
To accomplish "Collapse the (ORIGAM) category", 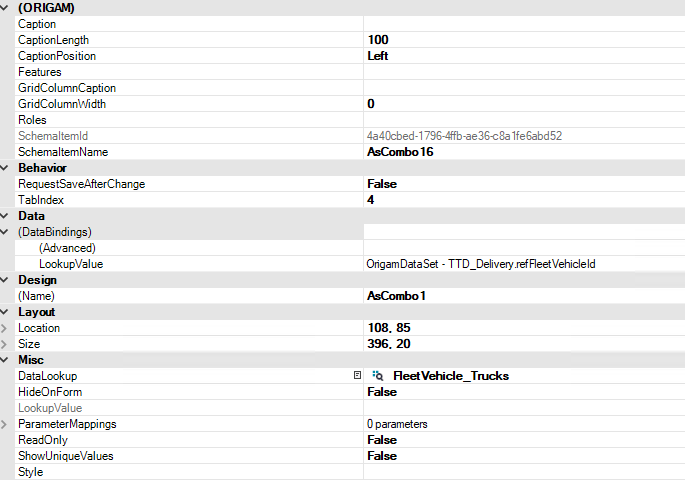I will tap(6, 8).
